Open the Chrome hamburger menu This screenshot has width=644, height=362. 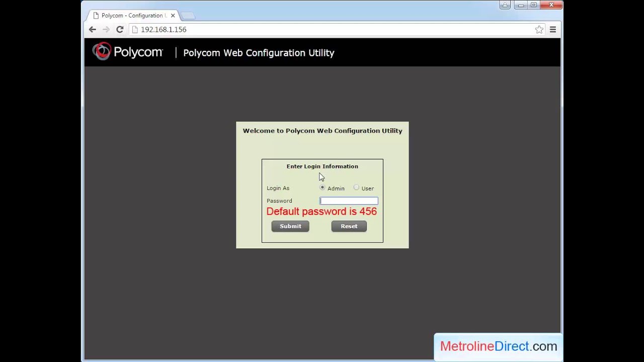553,30
